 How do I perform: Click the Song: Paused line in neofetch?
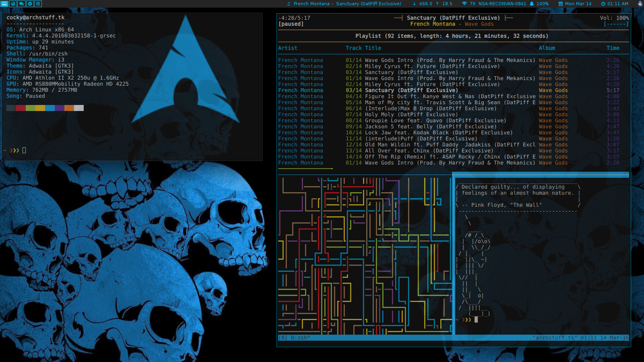tap(26, 96)
